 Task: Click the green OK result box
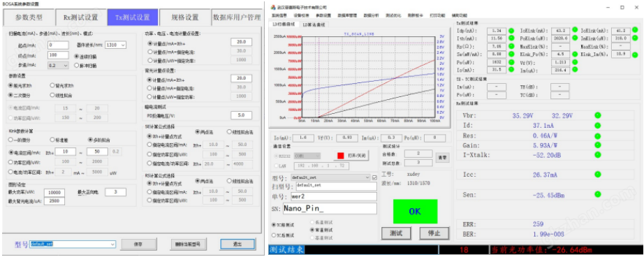click(x=414, y=212)
